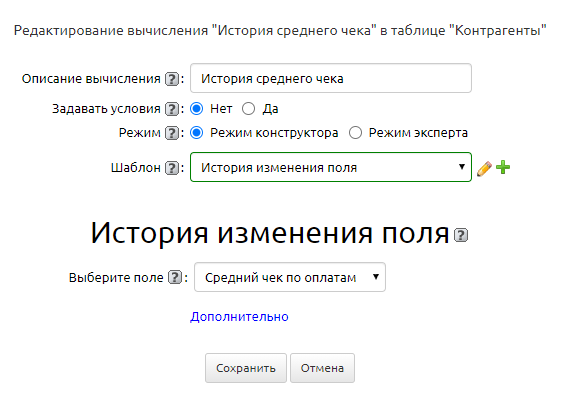Choose Режим эксперта radio option
Viewport: 561px width, 398px height.
[x=355, y=133]
